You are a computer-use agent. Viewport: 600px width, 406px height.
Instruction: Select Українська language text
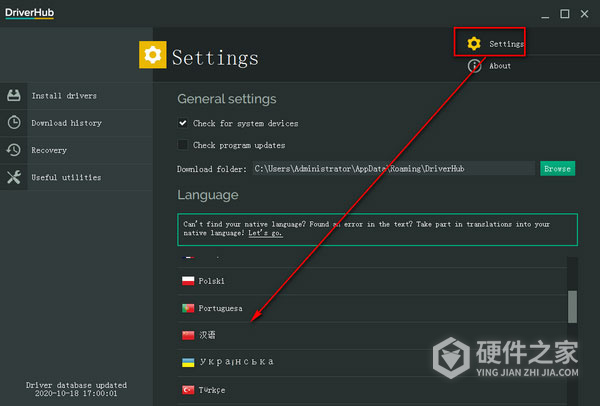coord(236,362)
